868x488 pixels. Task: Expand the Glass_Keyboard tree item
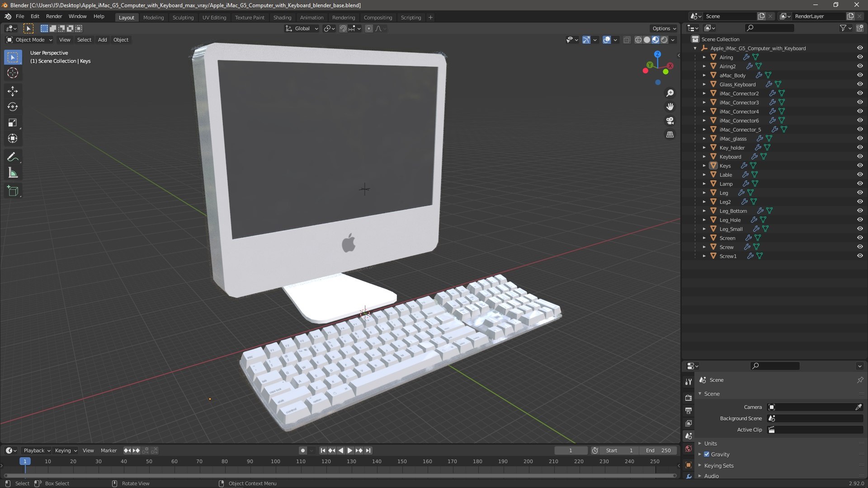(704, 84)
